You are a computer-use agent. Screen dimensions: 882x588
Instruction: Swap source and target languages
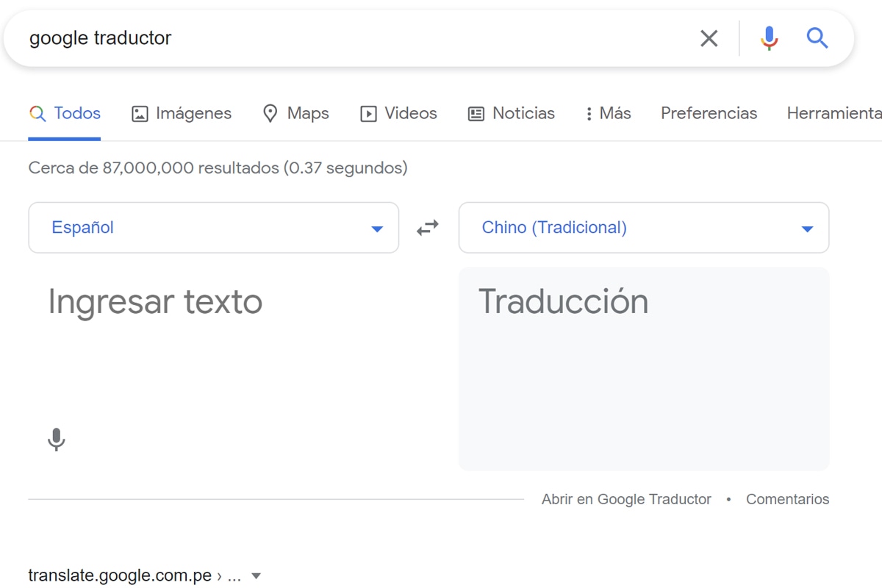(x=428, y=228)
